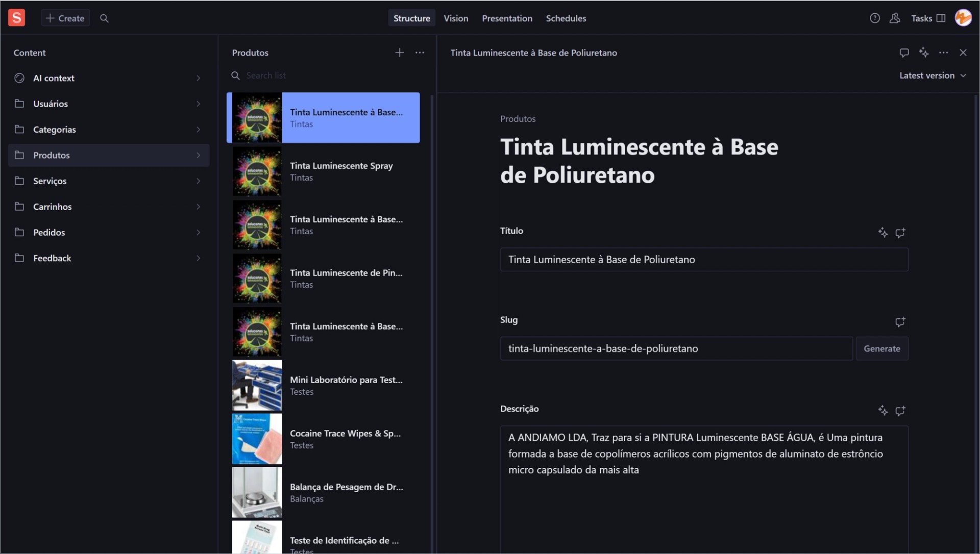Open the help and resources icon
This screenshot has width=980, height=554.
tap(874, 18)
